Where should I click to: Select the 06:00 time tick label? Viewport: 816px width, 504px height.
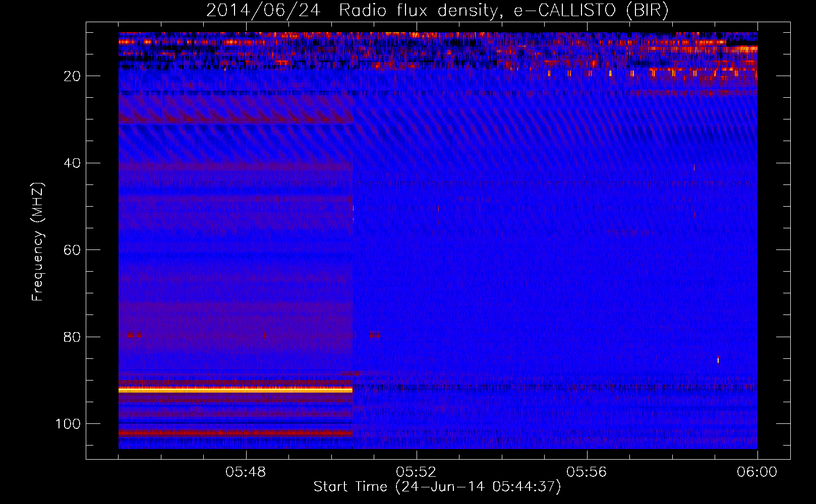point(757,472)
